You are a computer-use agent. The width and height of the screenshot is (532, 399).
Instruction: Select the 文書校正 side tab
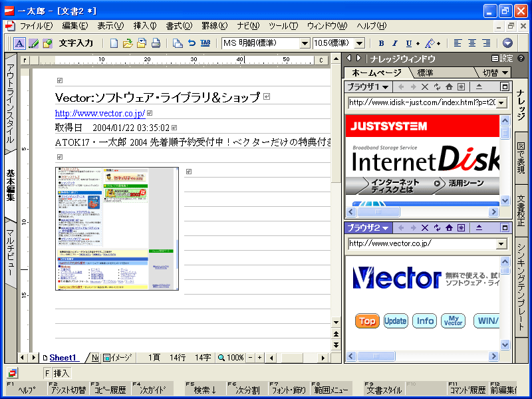[521, 210]
